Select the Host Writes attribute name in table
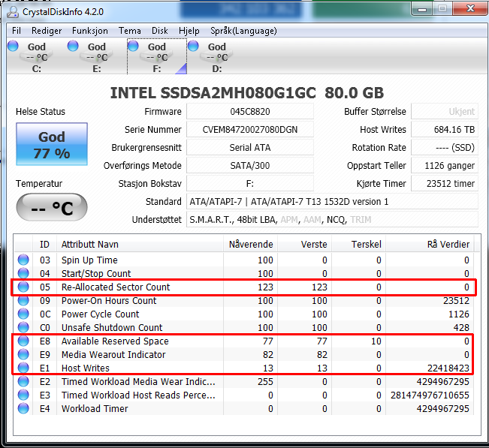The width and height of the screenshot is (489, 448). [x=86, y=368]
